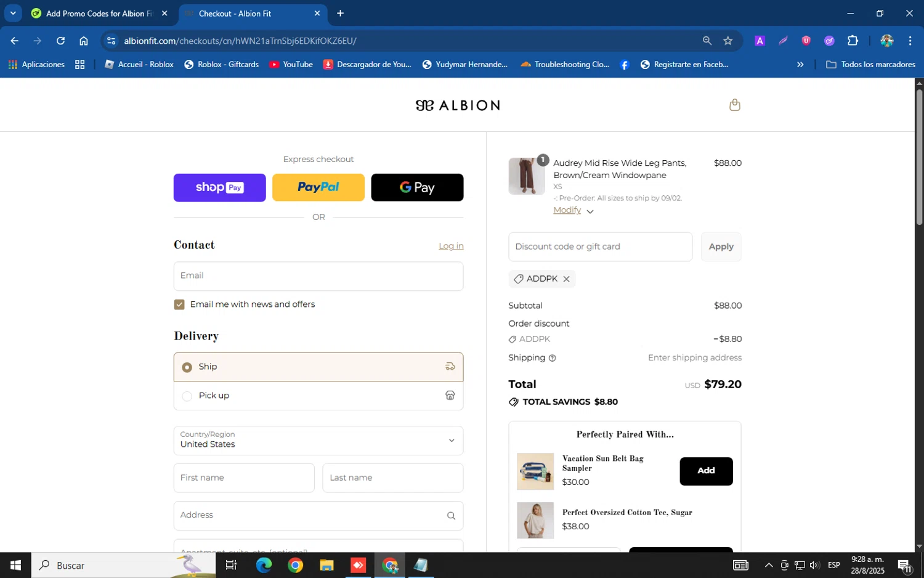Click the Audrey pants product thumbnail
Viewport: 924px width, 578px height.
tap(527, 176)
